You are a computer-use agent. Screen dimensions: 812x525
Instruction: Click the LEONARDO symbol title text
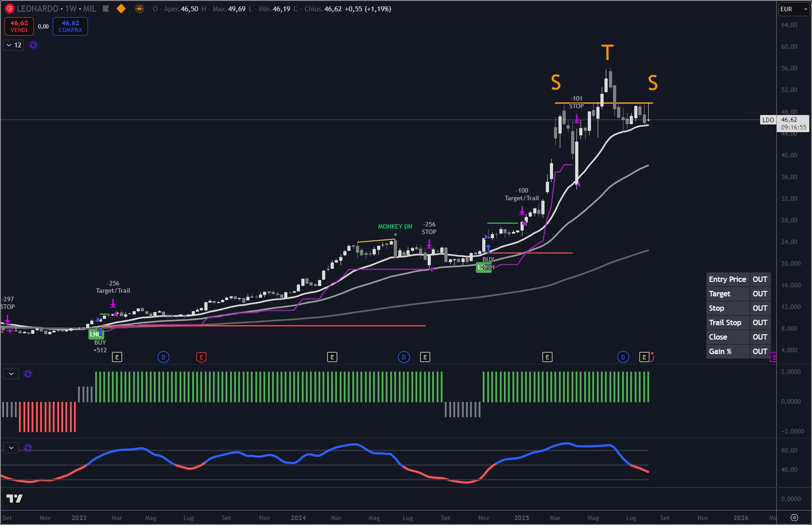(37, 9)
